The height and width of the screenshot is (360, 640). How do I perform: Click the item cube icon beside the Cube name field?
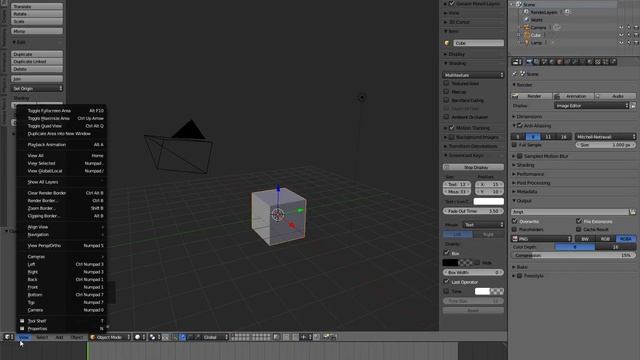447,43
